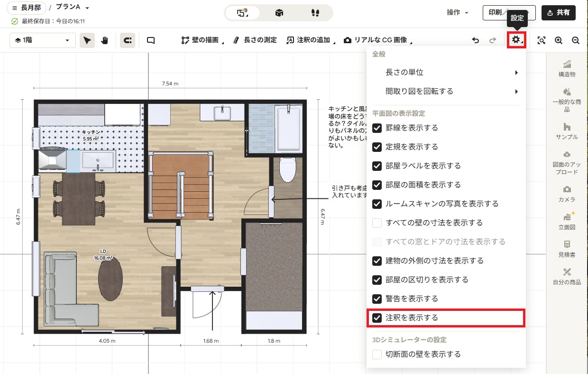This screenshot has width=588, height=374.
Task: Click the 共有 share button
Action: [x=559, y=13]
